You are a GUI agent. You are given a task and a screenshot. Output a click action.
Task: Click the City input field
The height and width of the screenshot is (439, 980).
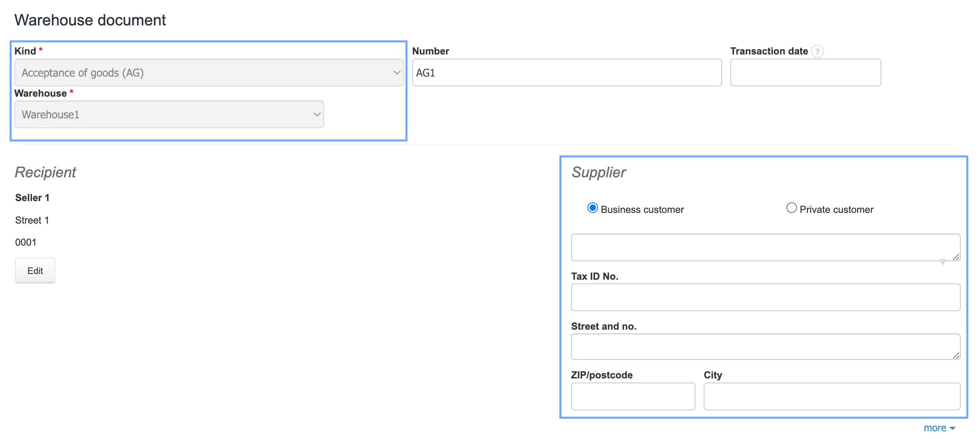(x=832, y=396)
